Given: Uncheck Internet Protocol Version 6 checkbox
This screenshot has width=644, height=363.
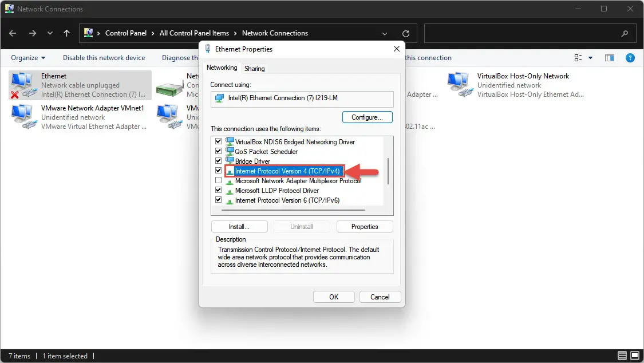Looking at the screenshot, I should [219, 200].
